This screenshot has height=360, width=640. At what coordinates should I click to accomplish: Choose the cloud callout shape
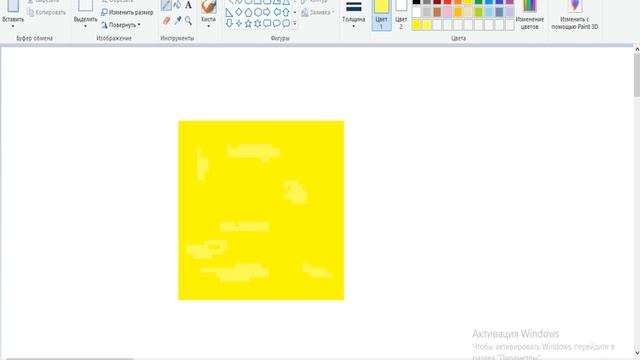[x=286, y=23]
